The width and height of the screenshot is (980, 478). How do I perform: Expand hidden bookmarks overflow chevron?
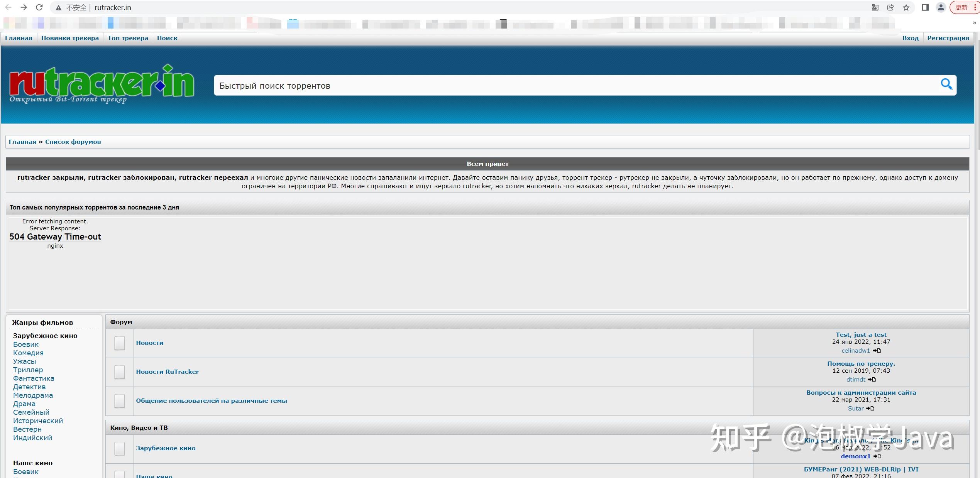(x=974, y=23)
